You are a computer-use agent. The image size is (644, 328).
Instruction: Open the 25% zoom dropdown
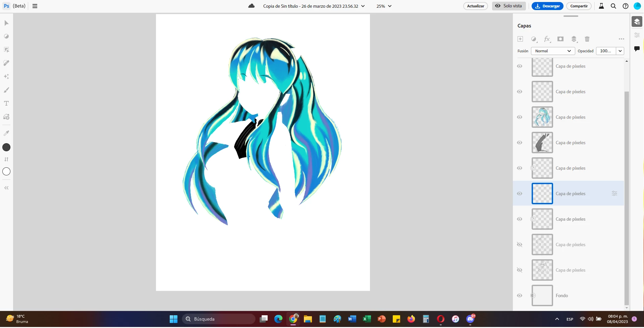(384, 6)
